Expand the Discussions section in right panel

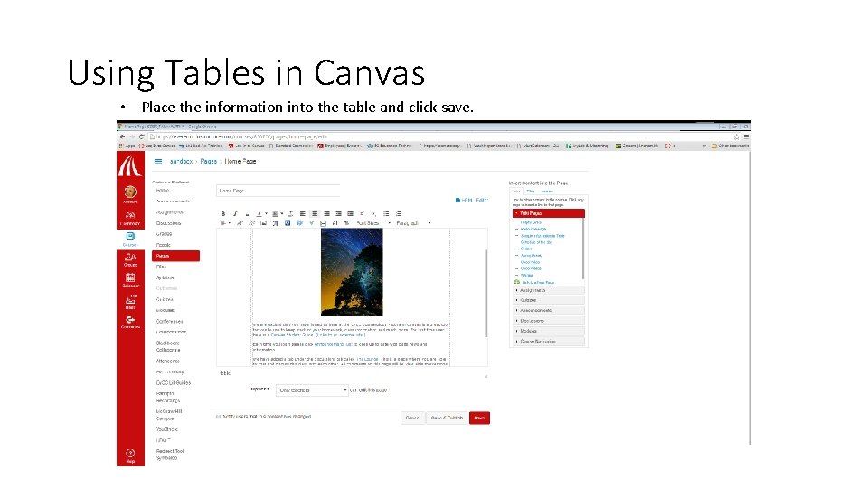click(549, 321)
